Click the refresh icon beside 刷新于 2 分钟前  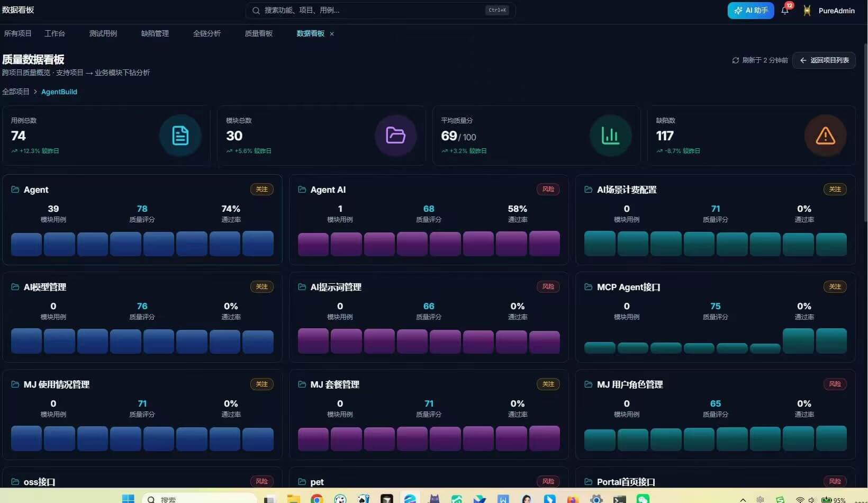(x=735, y=60)
